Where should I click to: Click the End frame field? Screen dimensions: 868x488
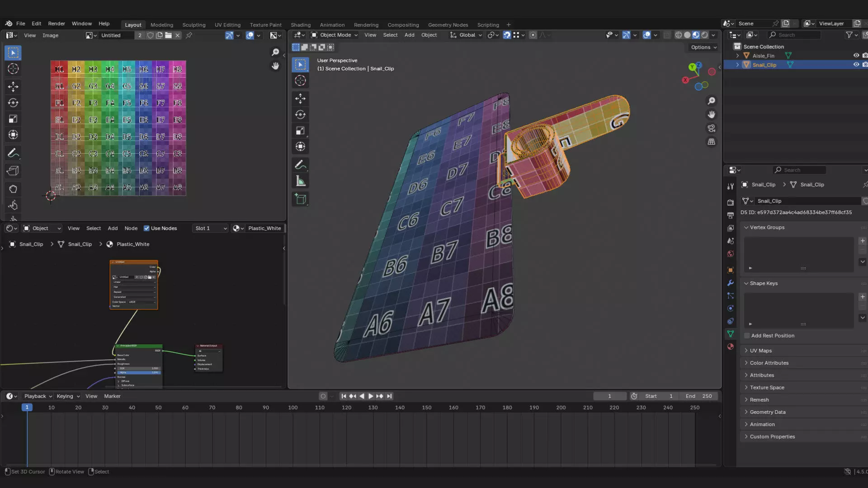(x=699, y=396)
